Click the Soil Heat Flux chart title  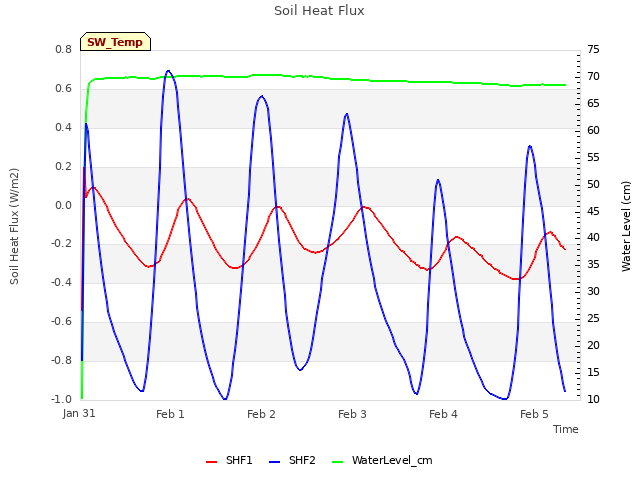point(319,11)
